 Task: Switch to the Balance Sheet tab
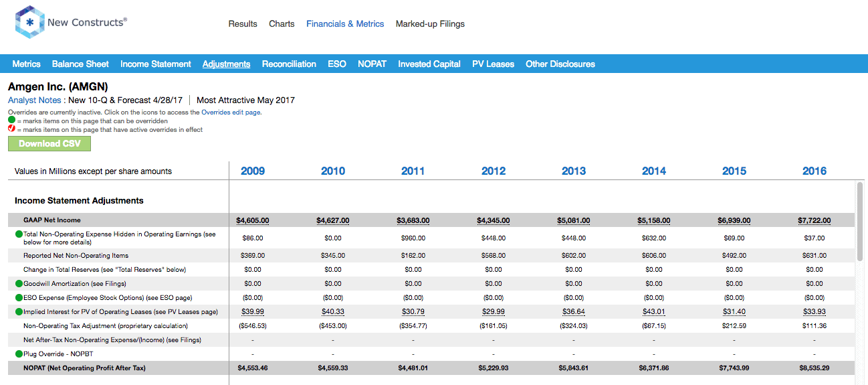(x=80, y=64)
